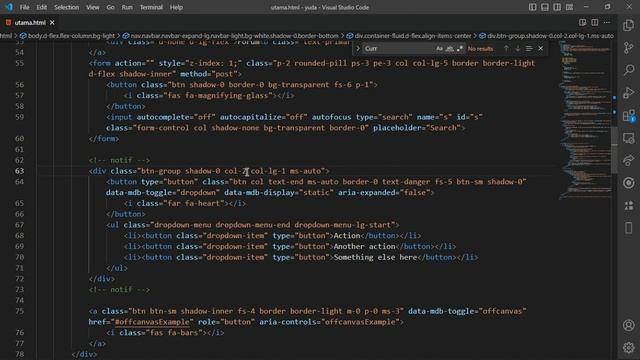The width and height of the screenshot is (640, 360).
Task: Click the four-shapes icon in activity bar
Action: tap(629, 205)
